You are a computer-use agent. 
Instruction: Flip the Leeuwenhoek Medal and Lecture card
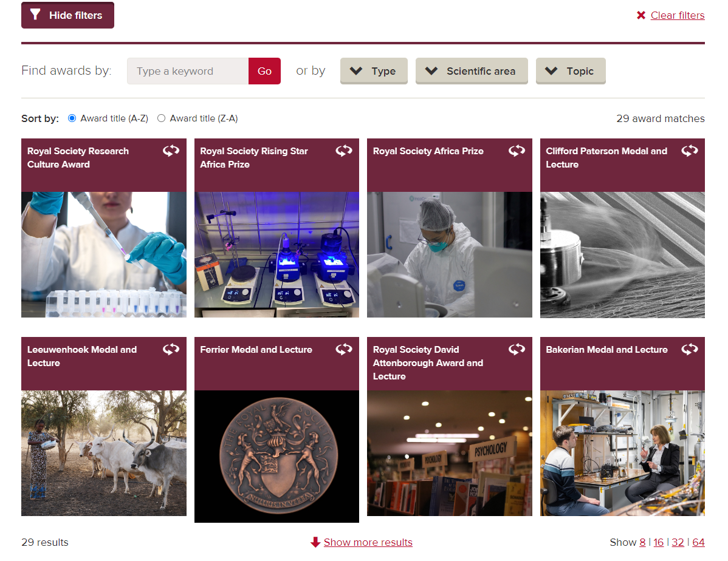click(x=171, y=349)
